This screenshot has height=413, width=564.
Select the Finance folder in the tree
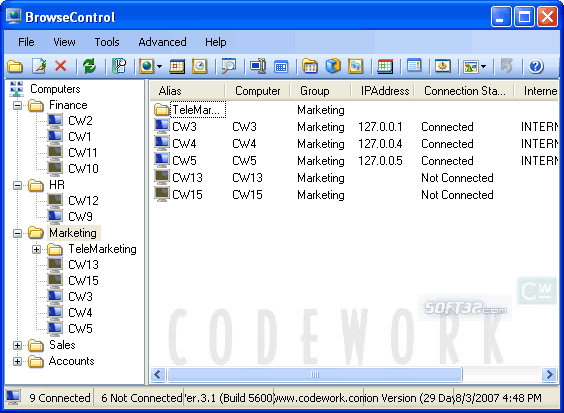click(68, 105)
